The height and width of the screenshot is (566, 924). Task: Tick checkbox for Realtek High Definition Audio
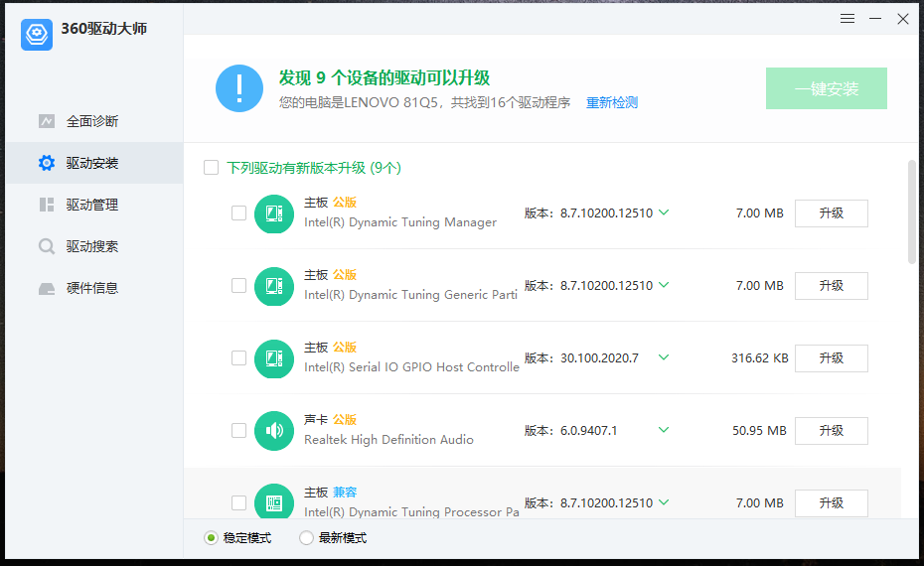(238, 431)
